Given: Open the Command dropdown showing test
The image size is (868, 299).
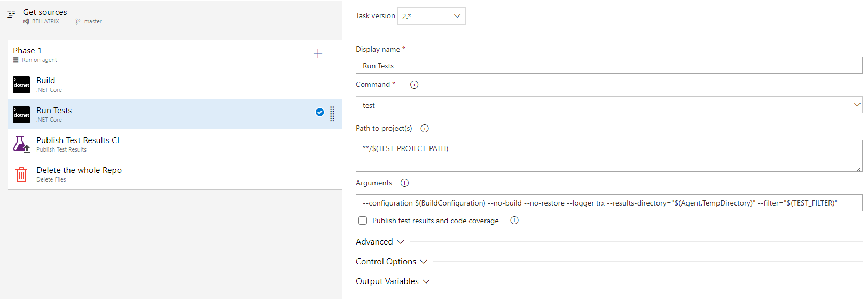Looking at the screenshot, I should click(609, 105).
